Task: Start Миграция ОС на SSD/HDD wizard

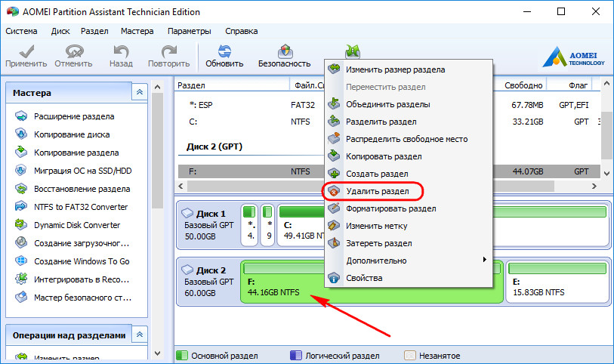Action: tap(82, 171)
